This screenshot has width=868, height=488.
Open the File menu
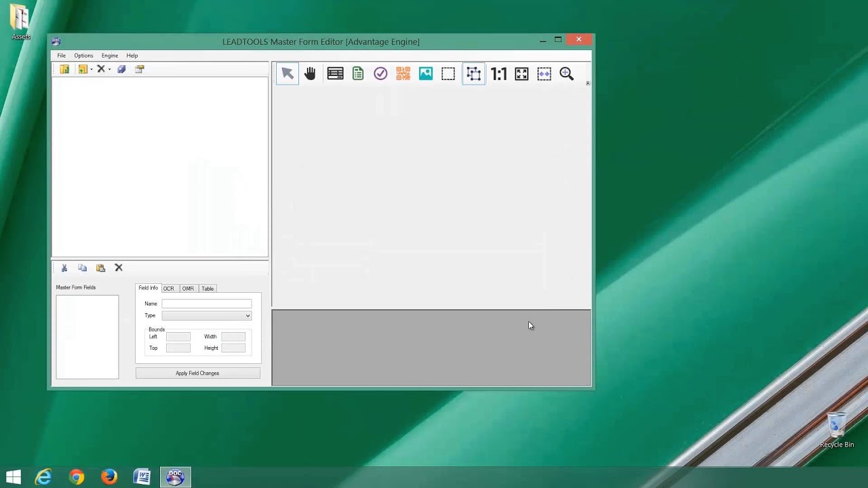point(62,56)
